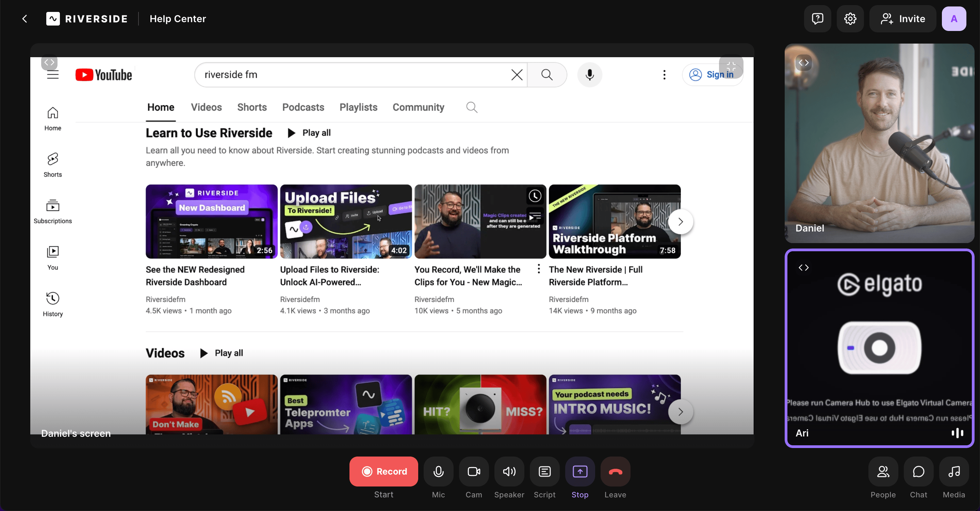
Task: Leave the studio with red phone icon
Action: [x=615, y=472]
